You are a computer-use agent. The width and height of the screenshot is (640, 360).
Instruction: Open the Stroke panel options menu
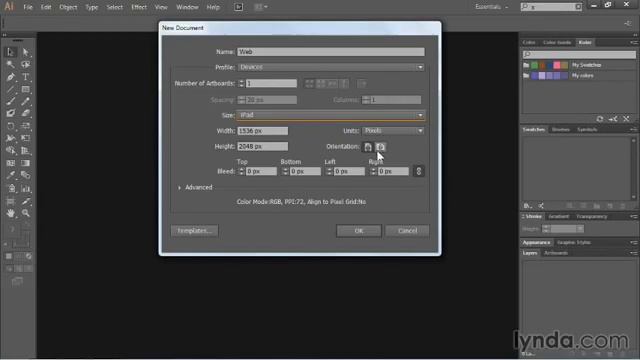pyautogui.click(x=633, y=217)
